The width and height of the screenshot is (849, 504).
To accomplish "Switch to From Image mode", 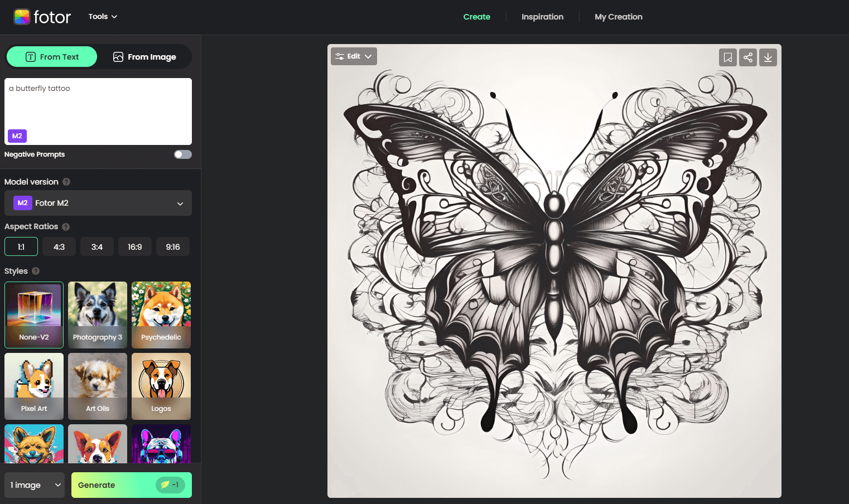I will (144, 57).
